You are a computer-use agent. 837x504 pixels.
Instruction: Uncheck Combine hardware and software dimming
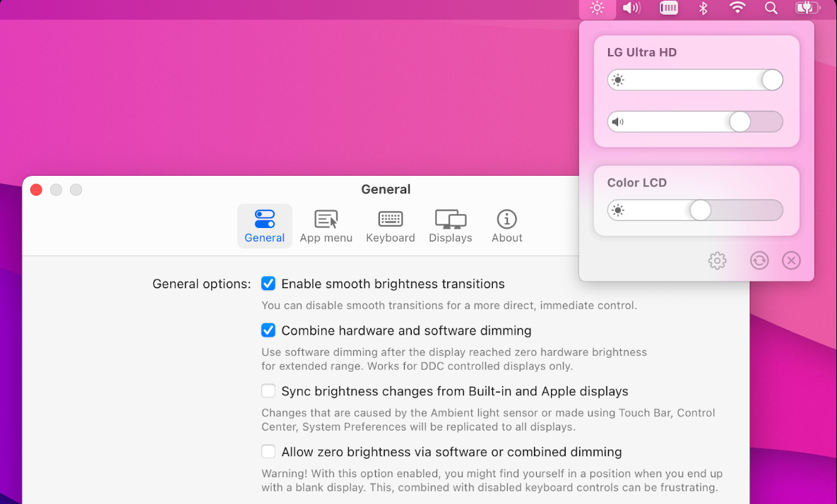point(268,330)
